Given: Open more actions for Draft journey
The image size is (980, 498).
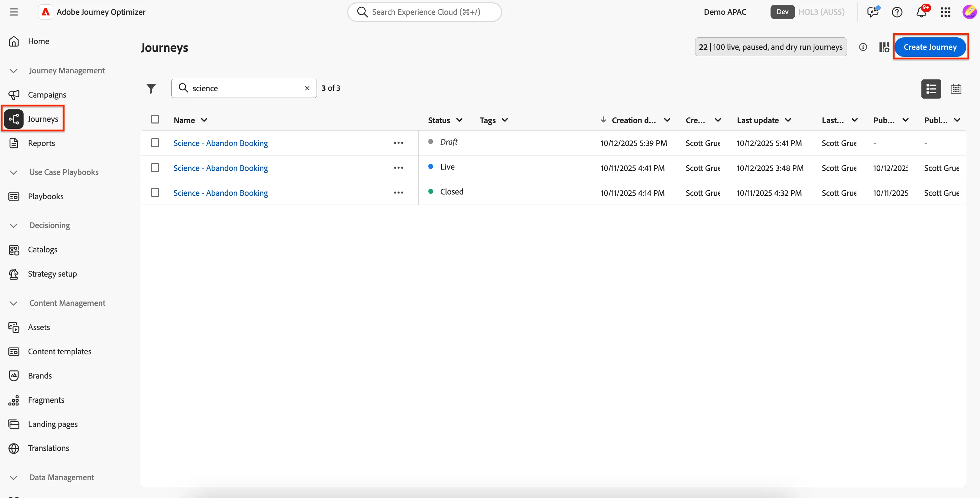Looking at the screenshot, I should (x=398, y=143).
